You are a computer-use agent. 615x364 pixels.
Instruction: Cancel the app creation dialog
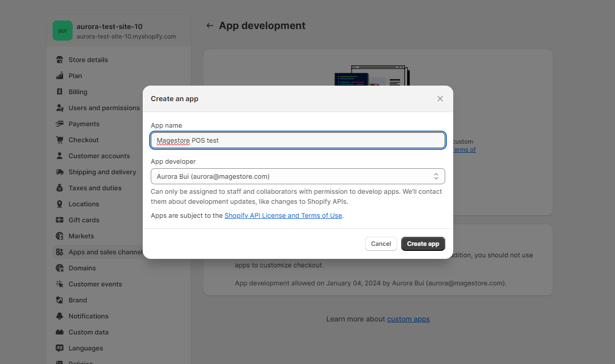381,244
